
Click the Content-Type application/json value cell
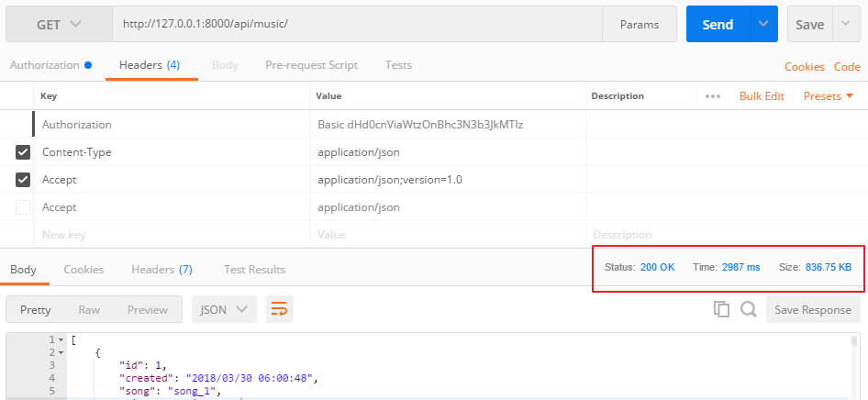(x=448, y=152)
